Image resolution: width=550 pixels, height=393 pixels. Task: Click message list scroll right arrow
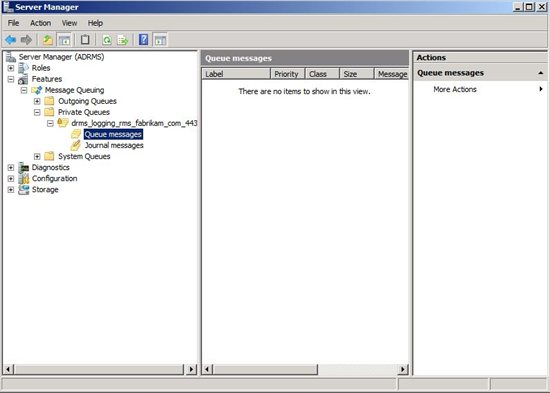pos(403,369)
